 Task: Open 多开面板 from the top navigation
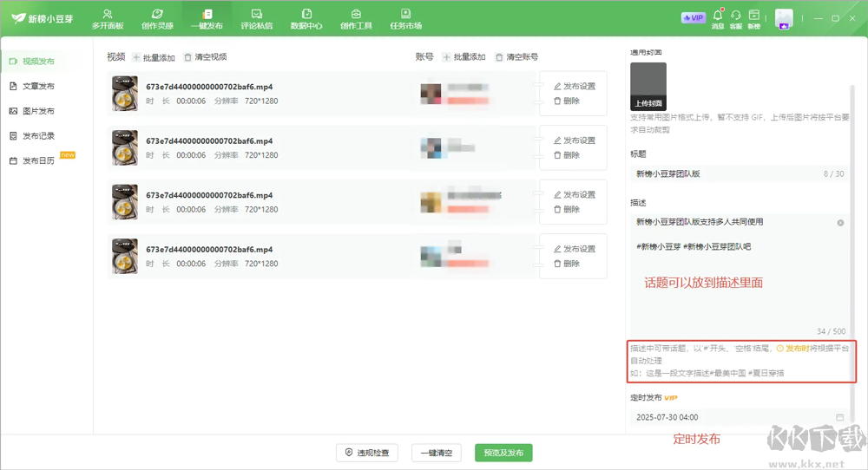pyautogui.click(x=108, y=18)
